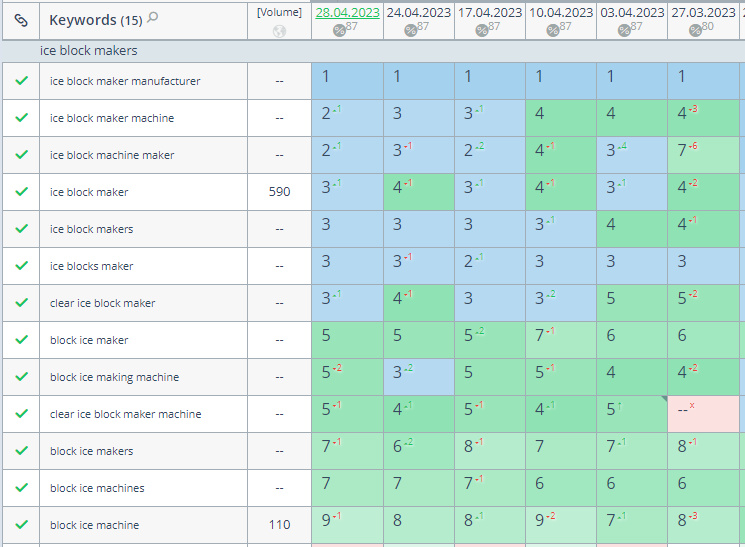Click percent icon under 27.03.2023
Viewport: 745px width, 547px height.
(696, 30)
